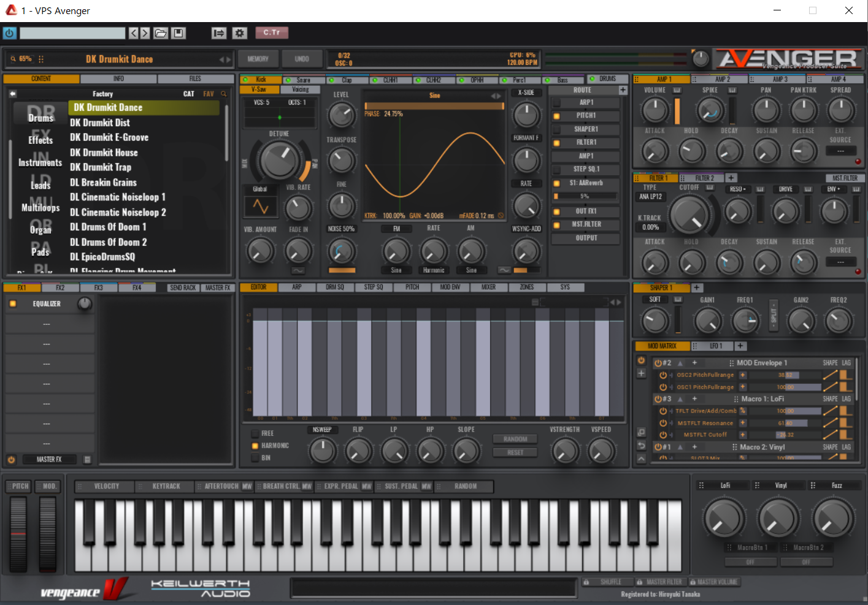Open preset folder icon in host toolbar
Image resolution: width=868 pixels, height=605 pixels.
161,33
